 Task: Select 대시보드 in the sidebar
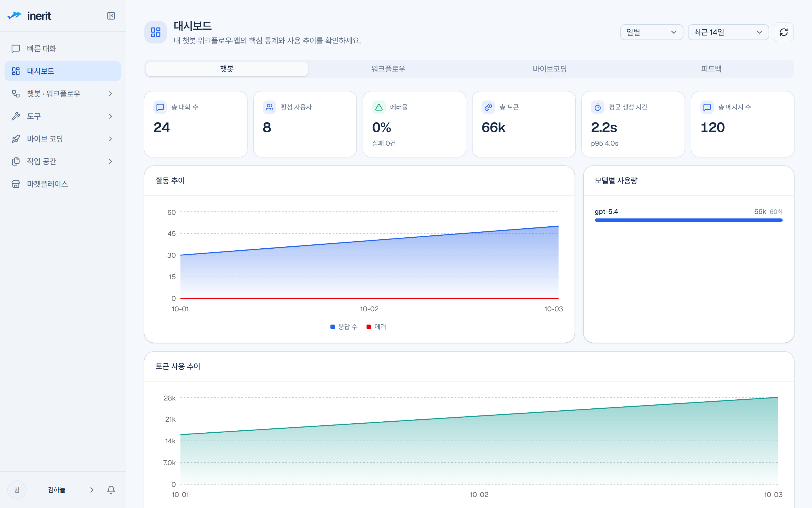point(63,71)
